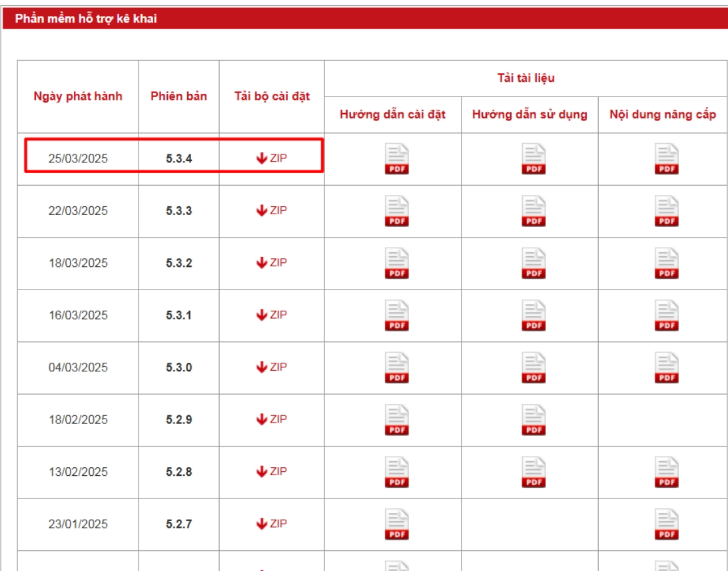
Task: Open upgrade content PDF for version 5.3.0
Action: tap(666, 367)
